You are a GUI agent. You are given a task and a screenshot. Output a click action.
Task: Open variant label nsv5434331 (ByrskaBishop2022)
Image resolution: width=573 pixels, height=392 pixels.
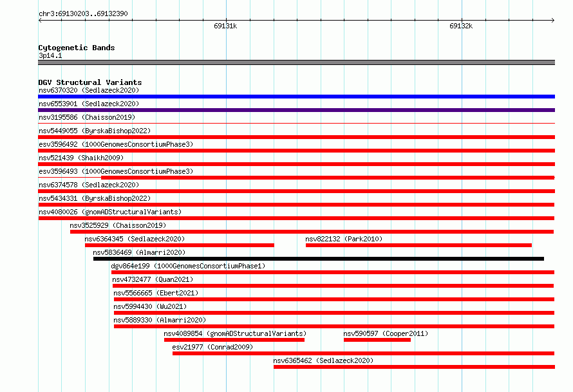point(95,198)
